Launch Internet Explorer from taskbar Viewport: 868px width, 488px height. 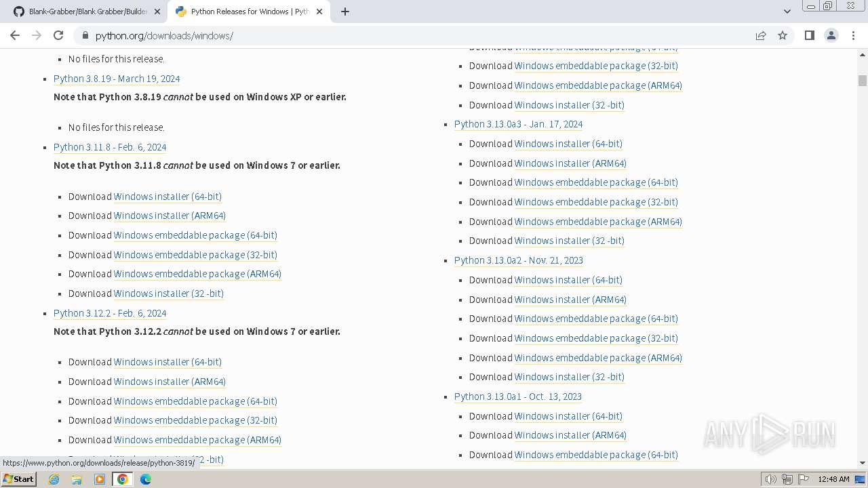[x=54, y=479]
